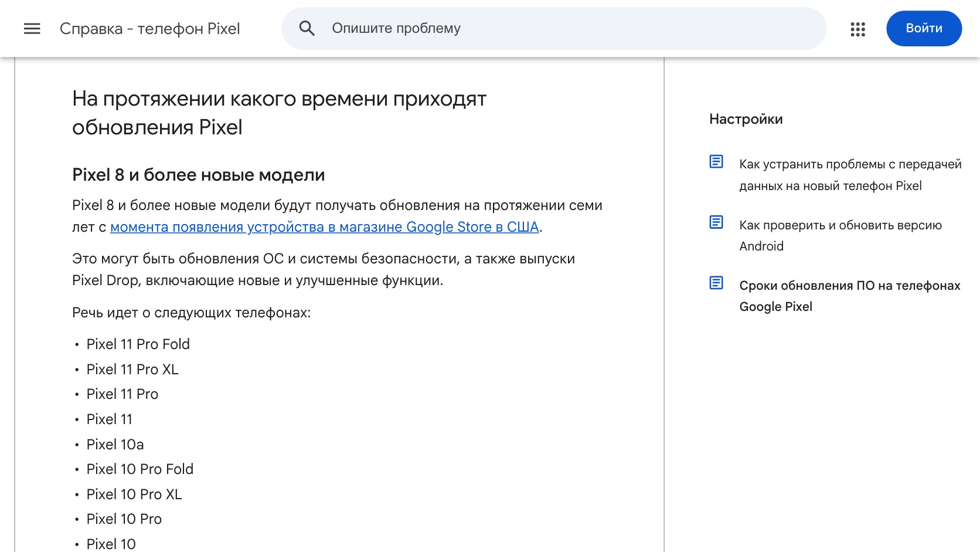Screen dimensions: 980x552
Task: Click the Войти sign-in button
Action: (924, 28)
